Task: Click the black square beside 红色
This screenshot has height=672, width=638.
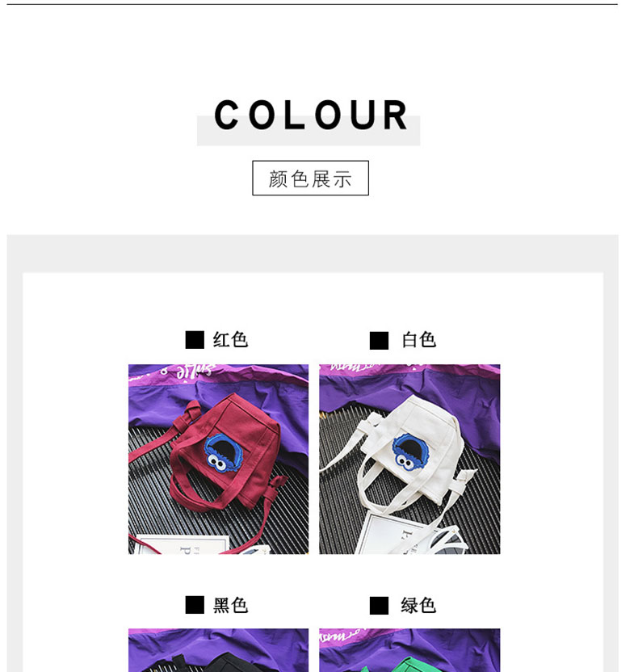Action: [x=195, y=340]
